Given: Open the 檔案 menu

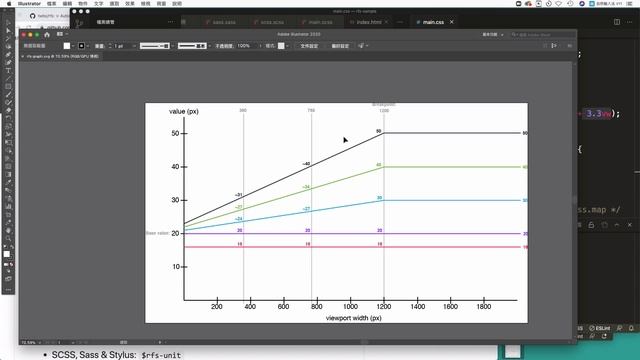Looking at the screenshot, I should coord(51,3).
